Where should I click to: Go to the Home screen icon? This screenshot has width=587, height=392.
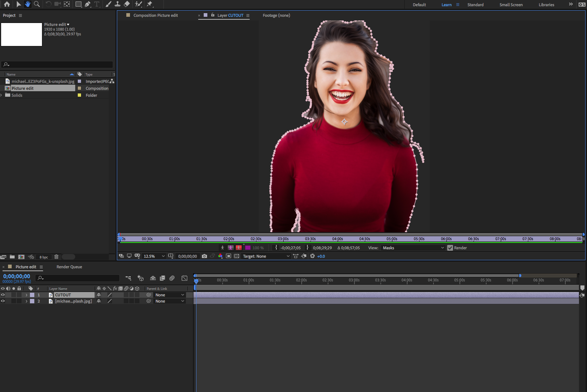(x=7, y=4)
